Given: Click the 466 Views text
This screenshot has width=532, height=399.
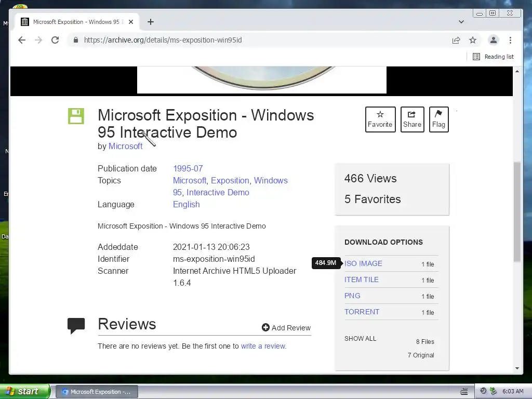Looking at the screenshot, I should 370,179.
